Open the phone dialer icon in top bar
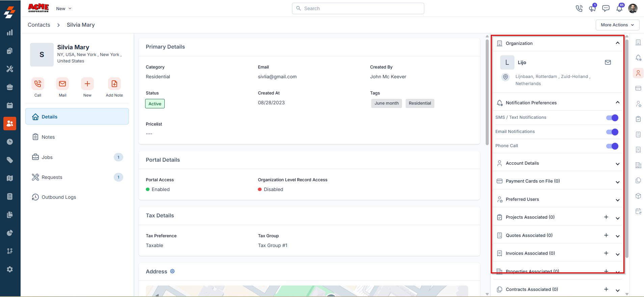 click(579, 8)
